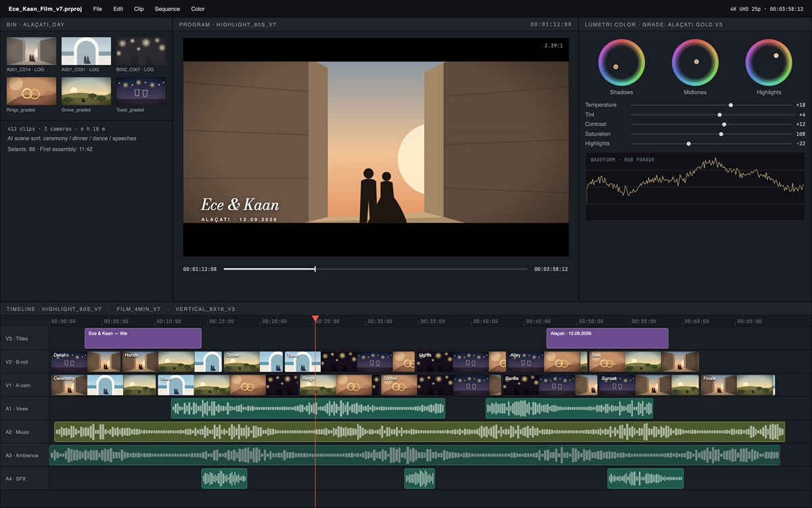Click the Saturation value 108
The image size is (812, 508).
pyautogui.click(x=800, y=134)
